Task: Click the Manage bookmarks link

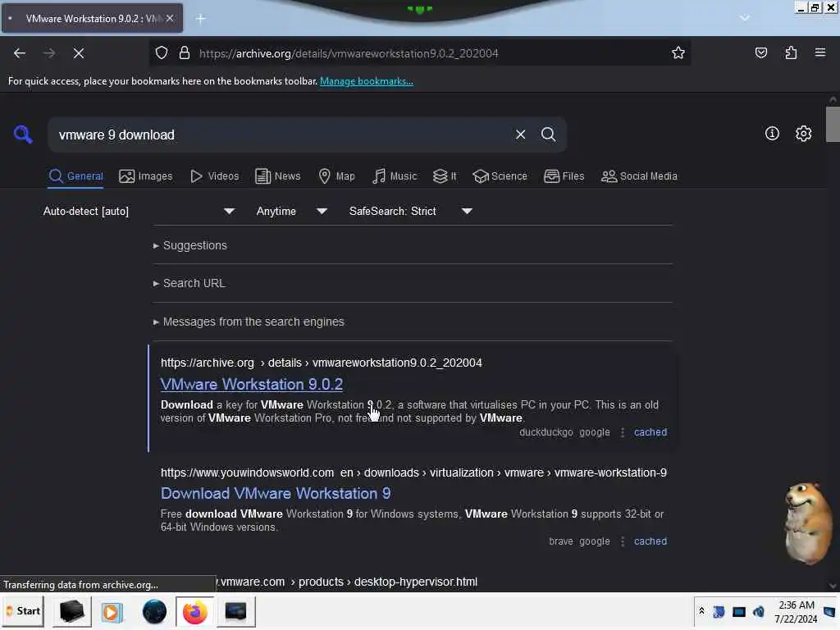Action: click(x=367, y=81)
